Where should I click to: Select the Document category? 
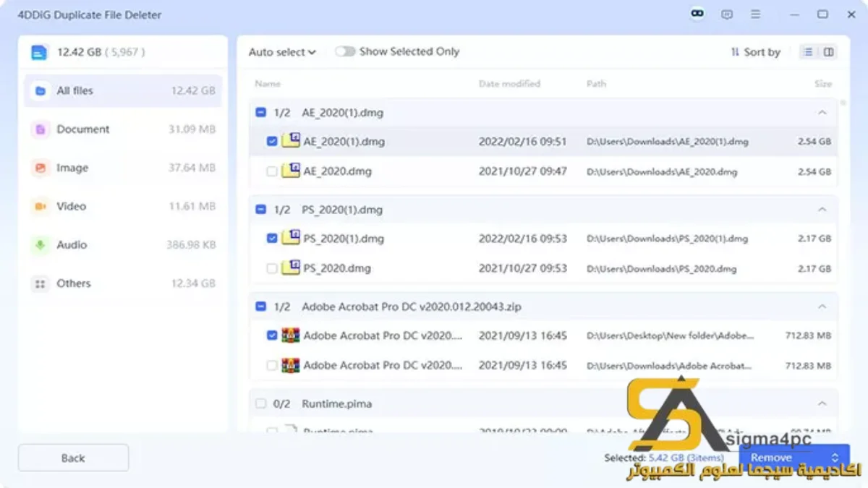click(123, 129)
